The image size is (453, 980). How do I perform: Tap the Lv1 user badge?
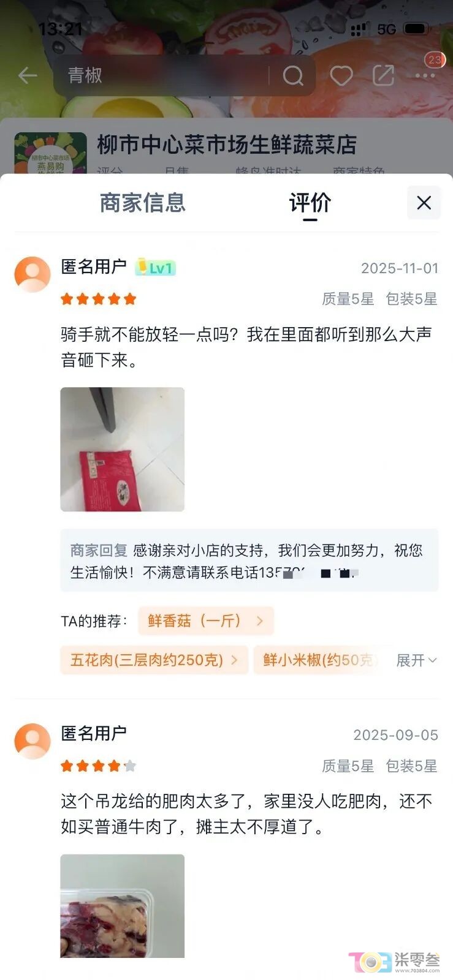156,268
